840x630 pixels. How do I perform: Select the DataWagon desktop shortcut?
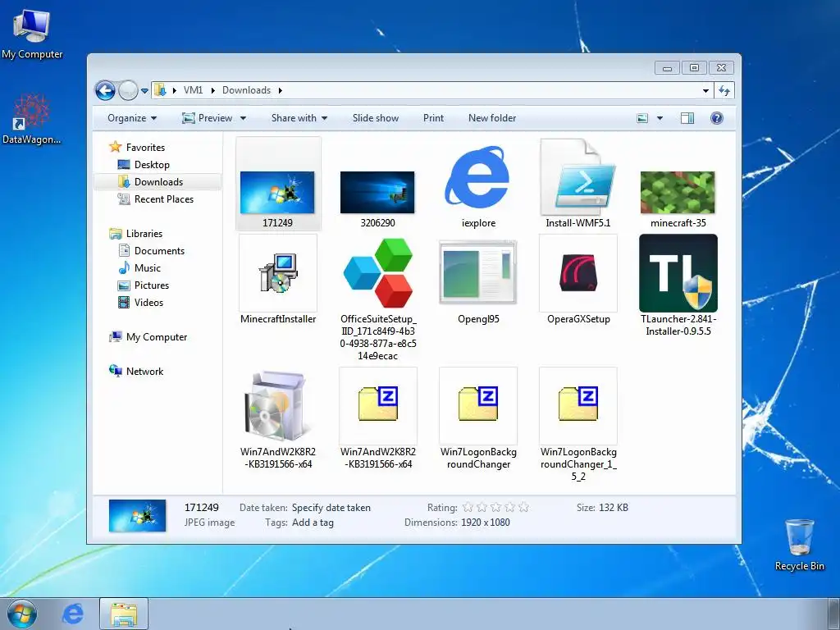pos(32,119)
